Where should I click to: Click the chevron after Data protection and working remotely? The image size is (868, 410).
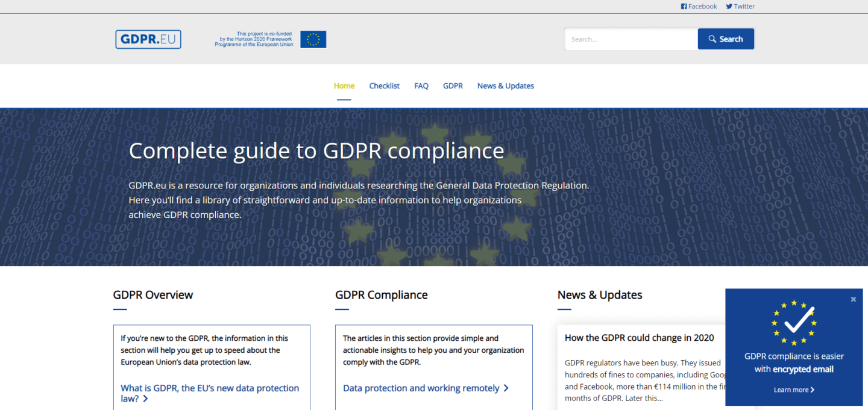[x=506, y=388]
